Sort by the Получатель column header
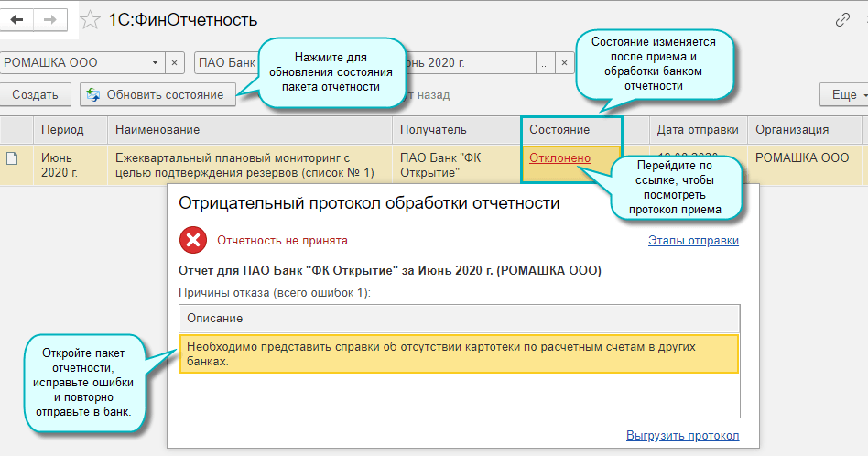Screen dimensions: 868x456 (456, 129)
